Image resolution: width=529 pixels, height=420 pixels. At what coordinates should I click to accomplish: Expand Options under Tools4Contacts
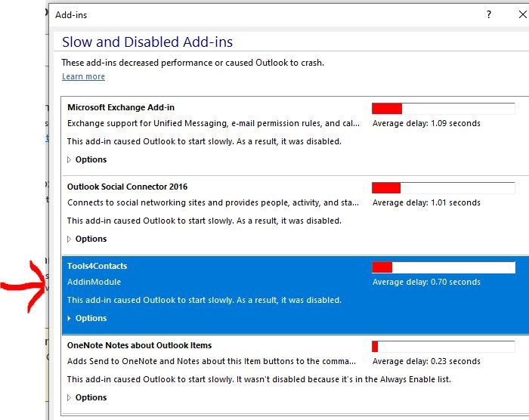pyautogui.click(x=87, y=318)
